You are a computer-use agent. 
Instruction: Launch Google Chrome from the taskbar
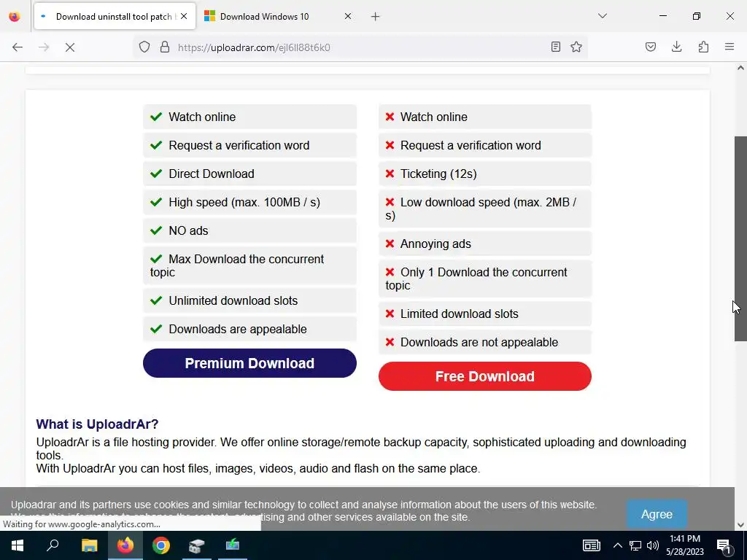161,545
